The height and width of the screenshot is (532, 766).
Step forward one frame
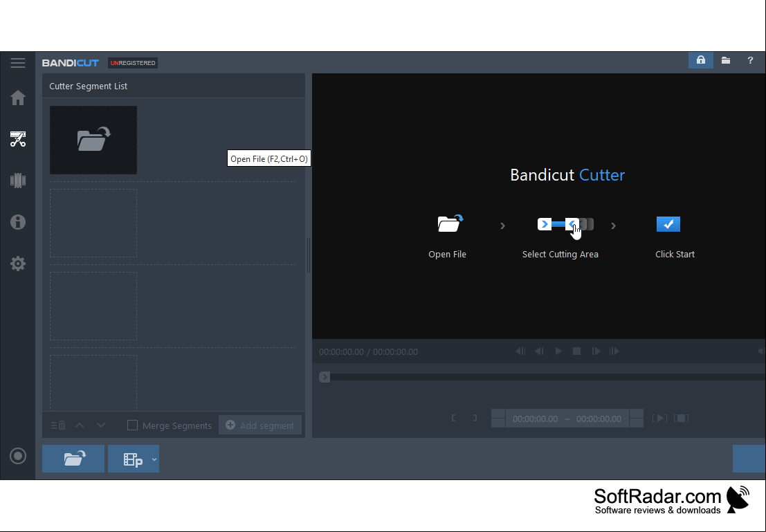pos(596,351)
